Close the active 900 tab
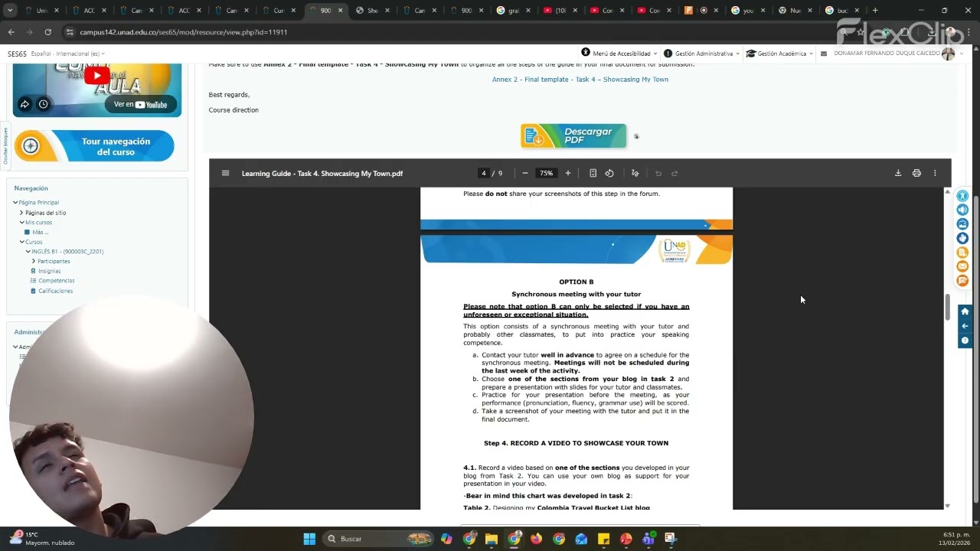Screen dimensions: 980x551 (340, 11)
